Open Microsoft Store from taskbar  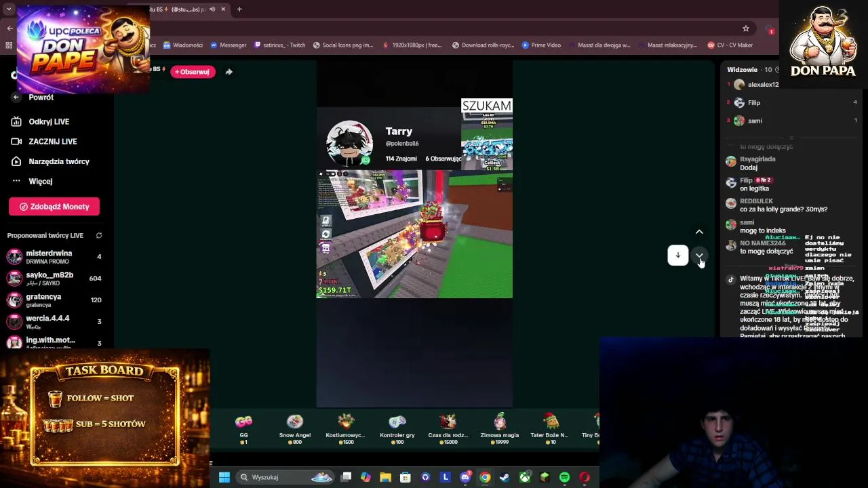(x=405, y=477)
